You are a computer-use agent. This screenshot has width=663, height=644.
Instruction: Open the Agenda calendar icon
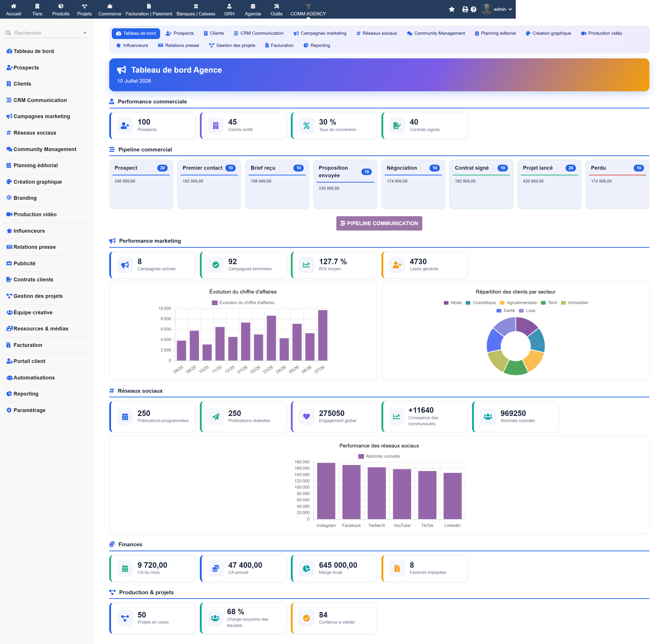click(x=253, y=6)
